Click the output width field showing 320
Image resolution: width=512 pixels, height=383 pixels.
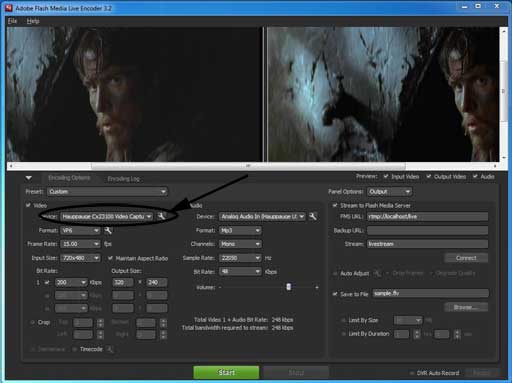pos(123,282)
